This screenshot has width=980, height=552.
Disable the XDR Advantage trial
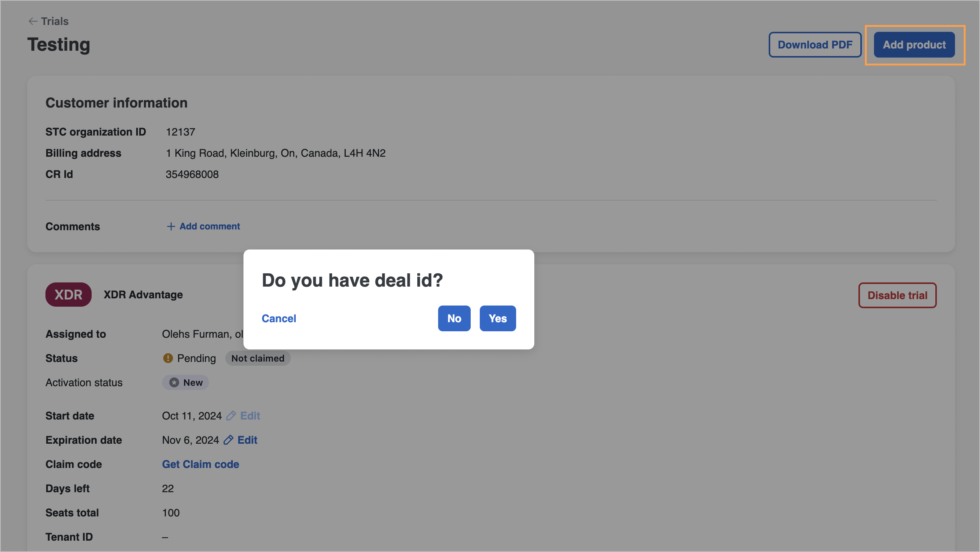click(x=897, y=296)
